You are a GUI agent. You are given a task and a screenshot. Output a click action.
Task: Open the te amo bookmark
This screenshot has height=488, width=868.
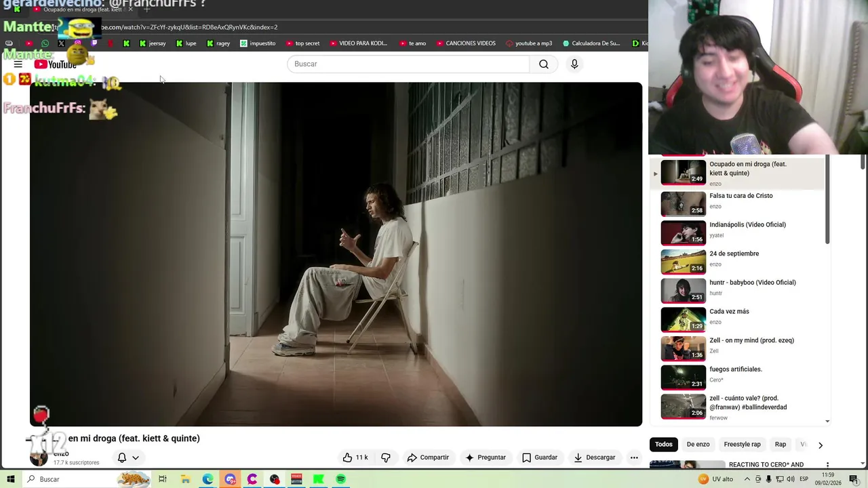pyautogui.click(x=412, y=43)
